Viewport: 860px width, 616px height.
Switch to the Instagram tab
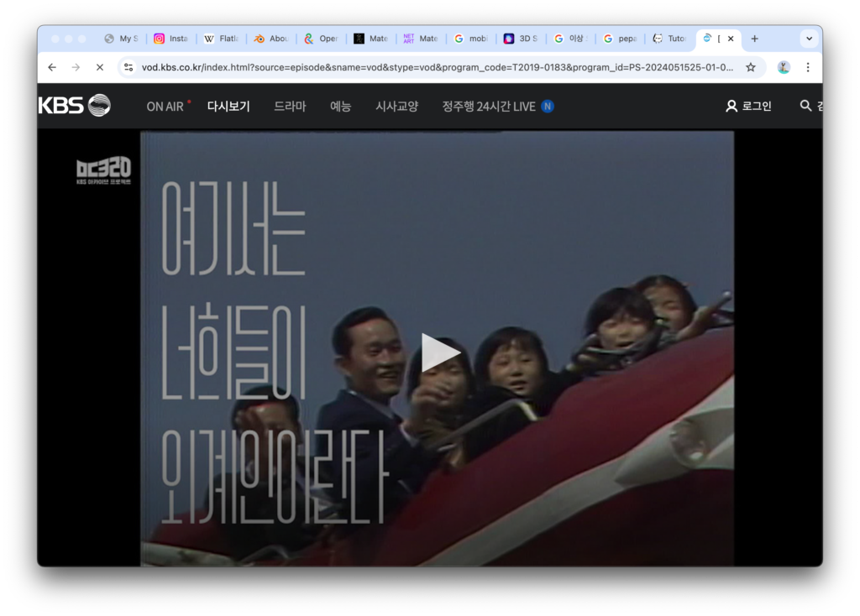(x=171, y=39)
